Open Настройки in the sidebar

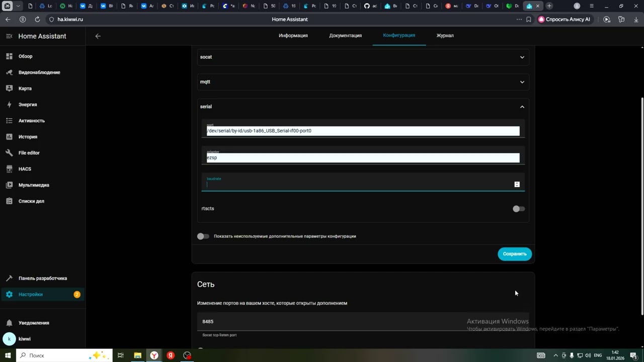43,294
